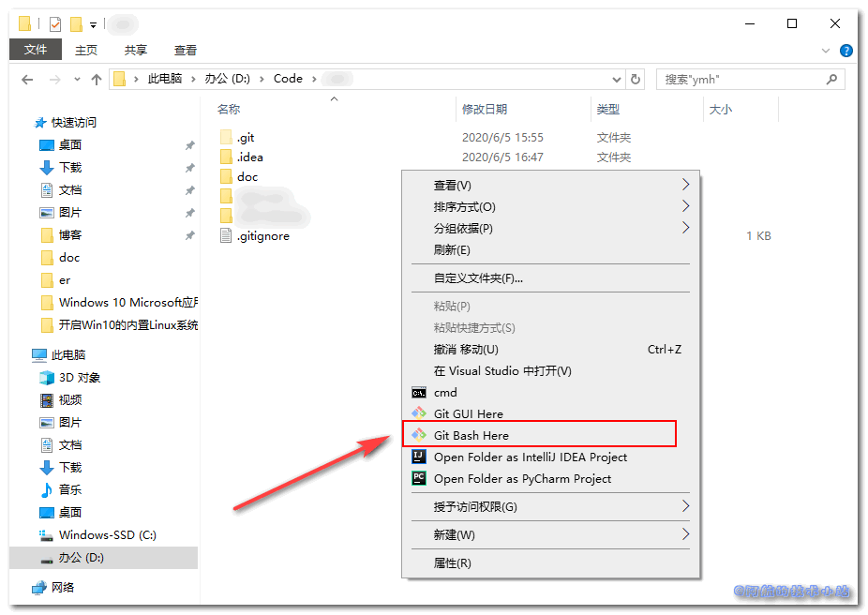Screen dimensions: 868x615
Task: Click the IntelliJ IDEA project icon
Action: (x=419, y=457)
